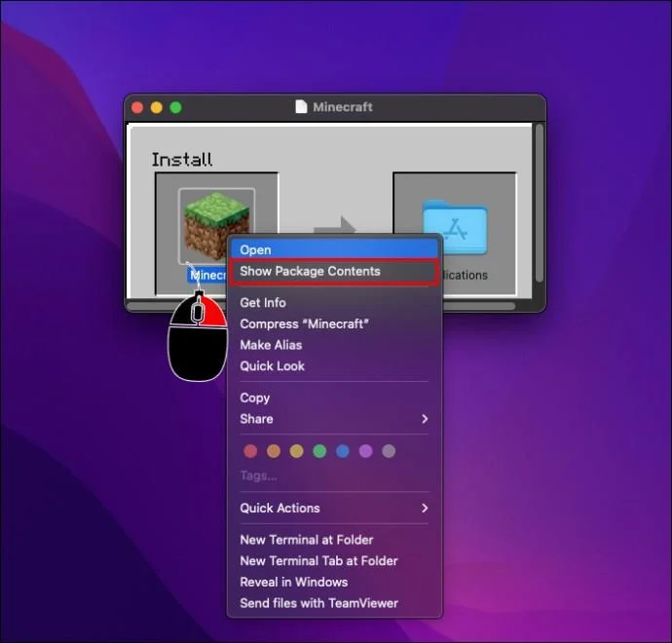Apply the green tag color

(319, 451)
